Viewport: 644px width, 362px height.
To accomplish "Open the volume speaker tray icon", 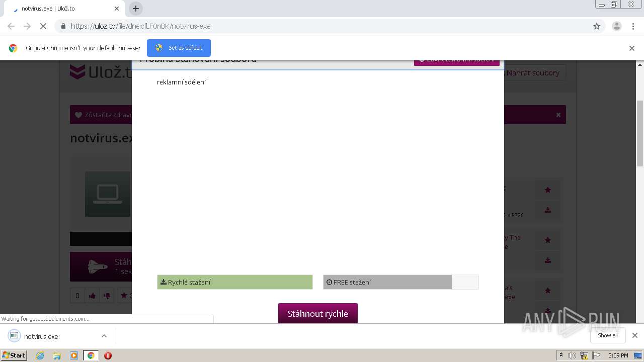I will coord(572,355).
